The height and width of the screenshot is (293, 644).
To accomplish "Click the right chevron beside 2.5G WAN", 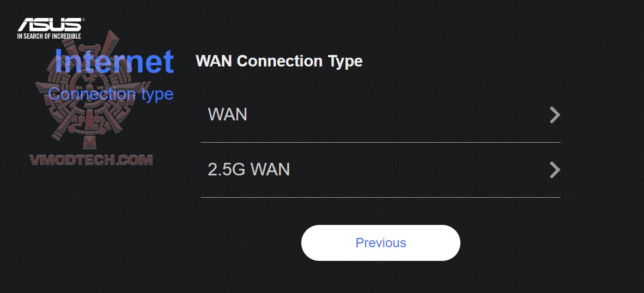I will click(x=555, y=170).
